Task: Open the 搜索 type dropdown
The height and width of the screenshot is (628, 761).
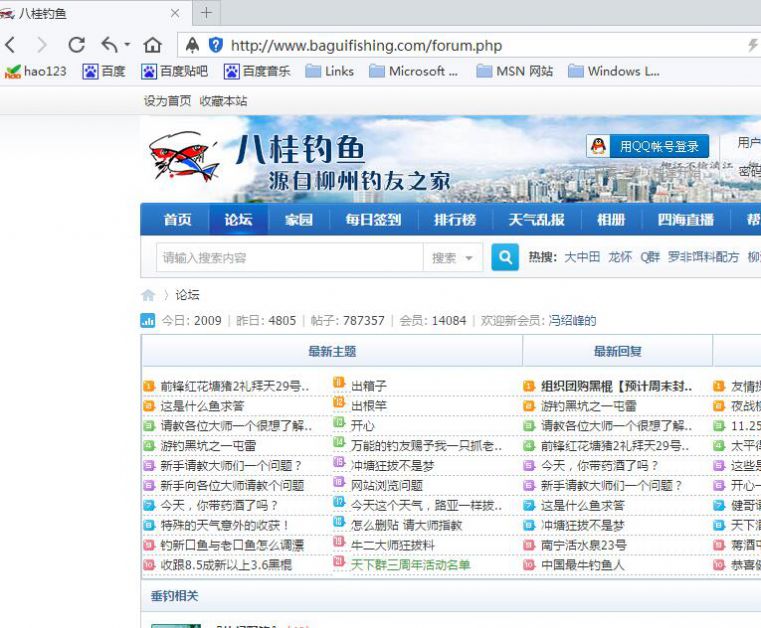Action: (x=453, y=257)
